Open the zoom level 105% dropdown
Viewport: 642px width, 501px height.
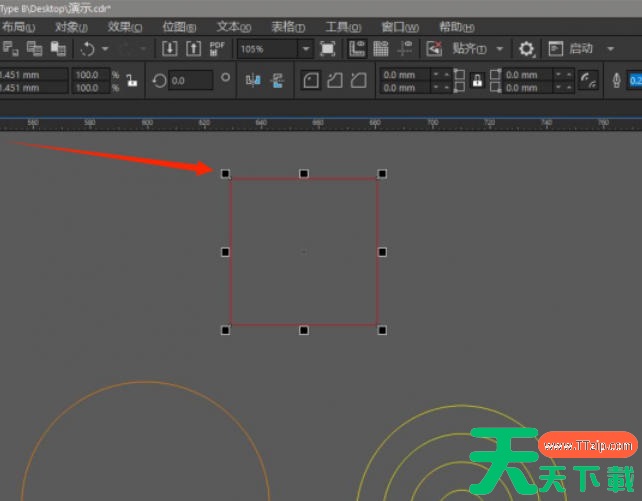click(x=305, y=48)
